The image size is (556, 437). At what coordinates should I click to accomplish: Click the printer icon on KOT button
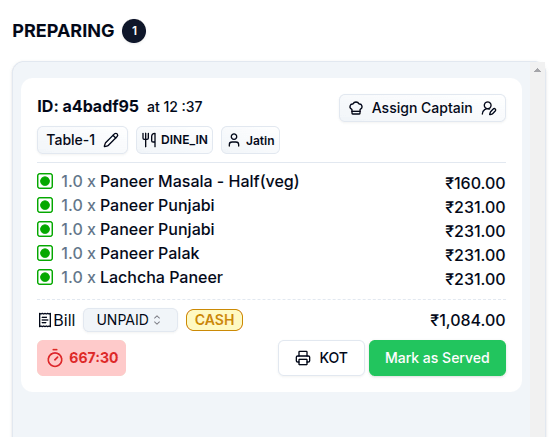pyautogui.click(x=303, y=358)
